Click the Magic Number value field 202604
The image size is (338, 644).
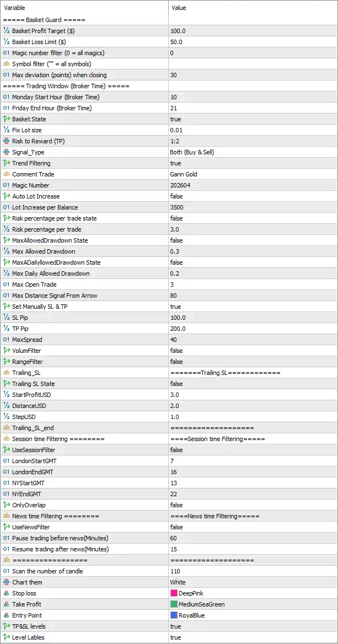pyautogui.click(x=253, y=185)
